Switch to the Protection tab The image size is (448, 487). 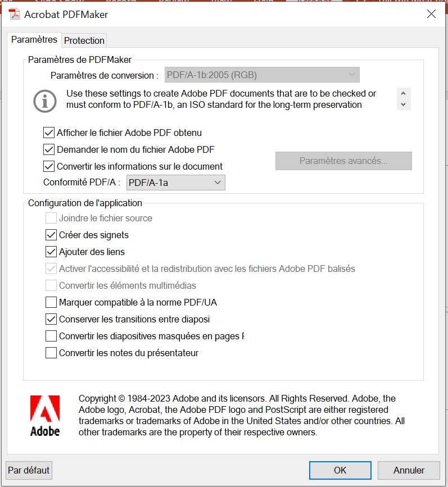tap(84, 40)
